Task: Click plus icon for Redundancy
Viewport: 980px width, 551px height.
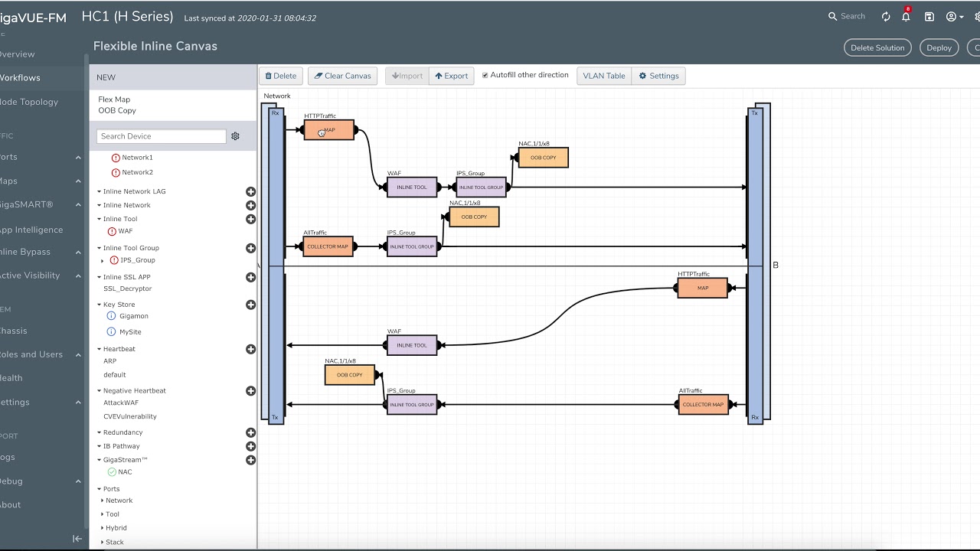Action: click(x=250, y=432)
